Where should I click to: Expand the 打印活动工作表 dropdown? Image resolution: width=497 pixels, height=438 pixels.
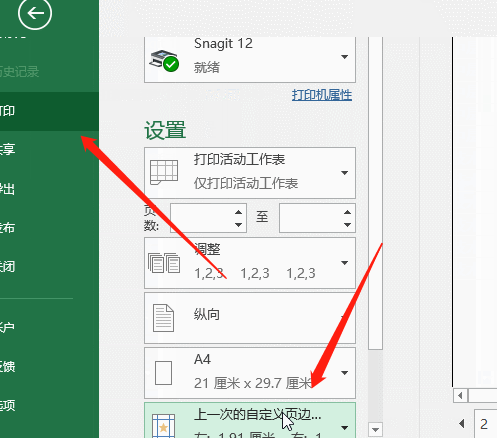pyautogui.click(x=345, y=173)
